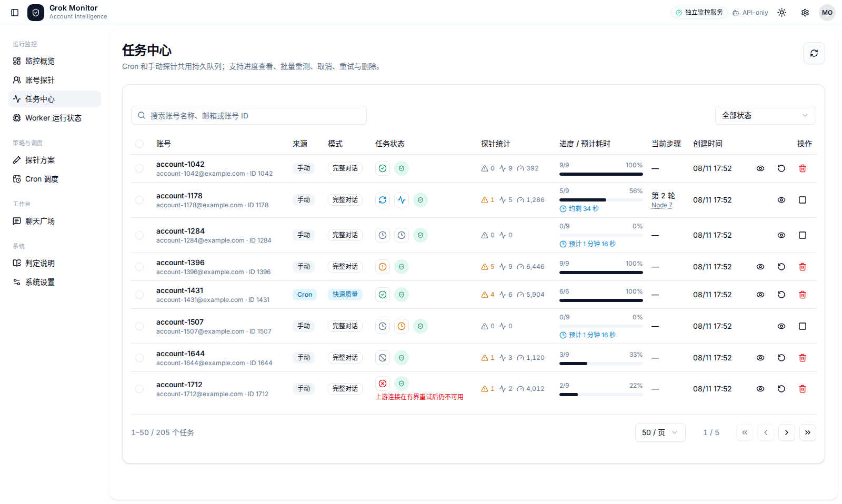Open settings via the gear icon in the top bar

tap(805, 13)
